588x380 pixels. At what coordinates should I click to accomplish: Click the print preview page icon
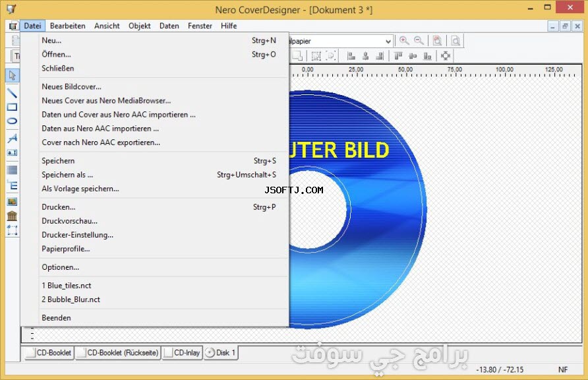pyautogui.click(x=456, y=40)
